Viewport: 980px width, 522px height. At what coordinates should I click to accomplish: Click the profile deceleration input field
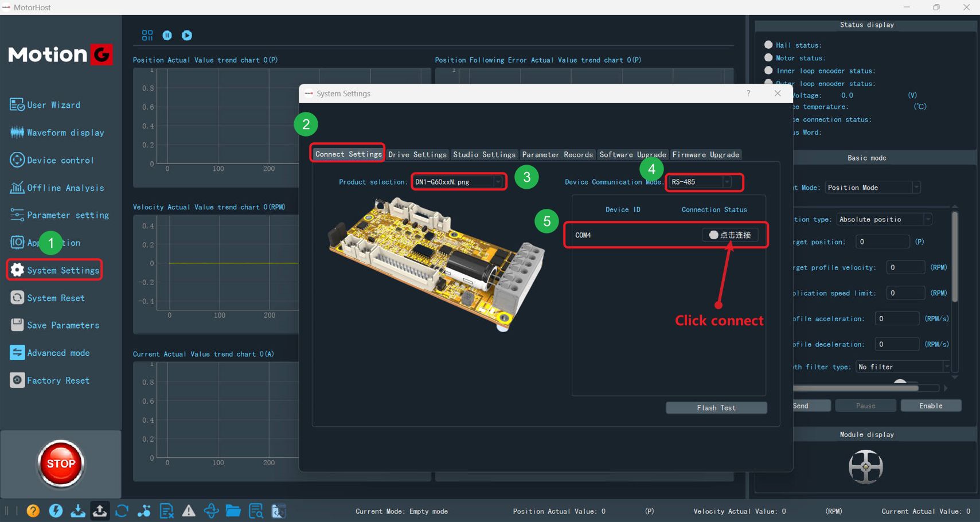coord(897,344)
